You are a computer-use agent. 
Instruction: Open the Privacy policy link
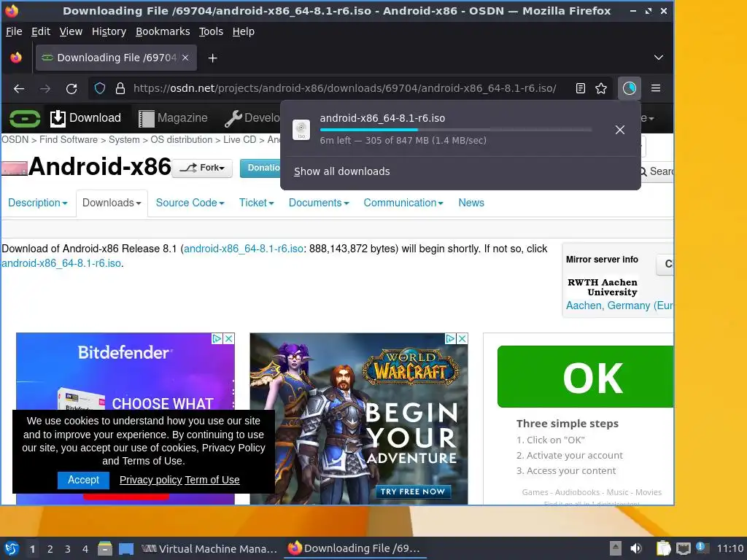(x=150, y=480)
